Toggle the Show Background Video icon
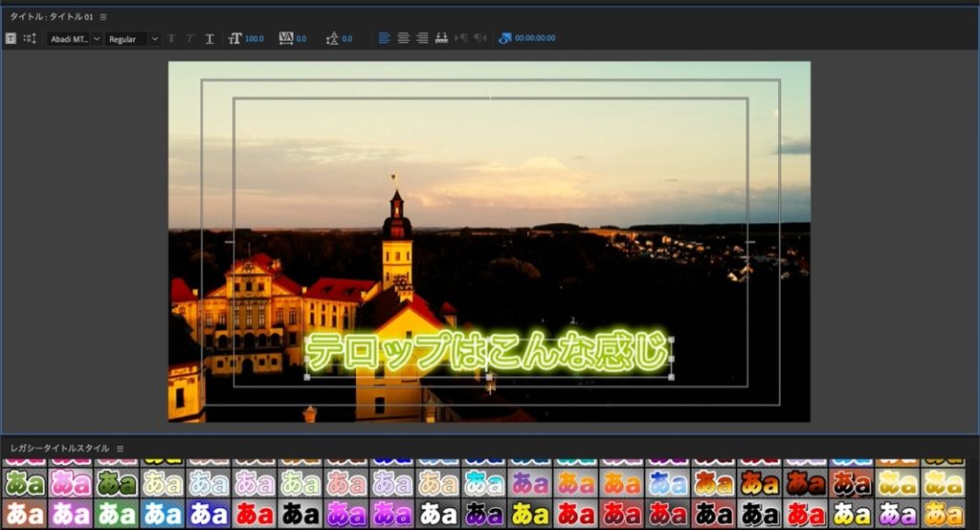The height and width of the screenshot is (530, 980). tap(504, 38)
